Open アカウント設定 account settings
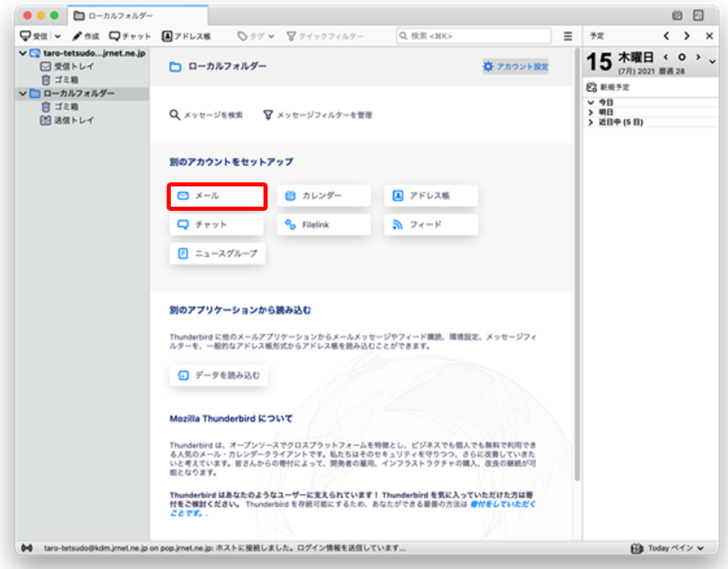 coord(516,67)
